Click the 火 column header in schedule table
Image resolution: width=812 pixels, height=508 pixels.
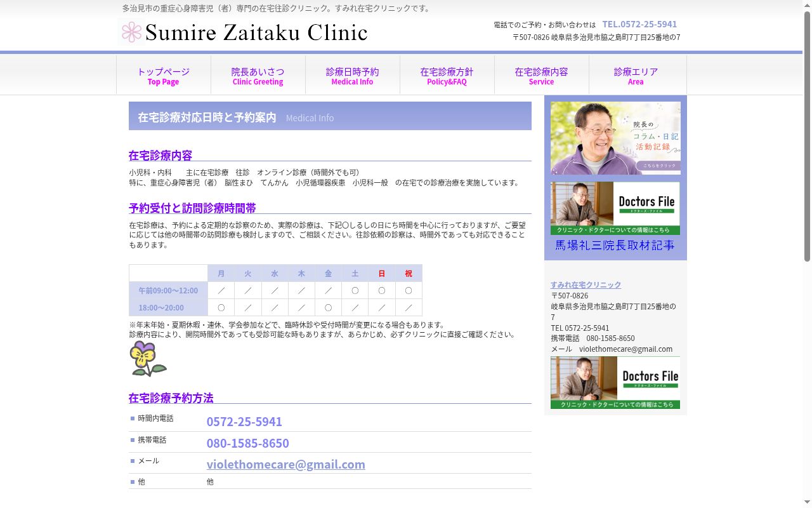pyautogui.click(x=248, y=274)
